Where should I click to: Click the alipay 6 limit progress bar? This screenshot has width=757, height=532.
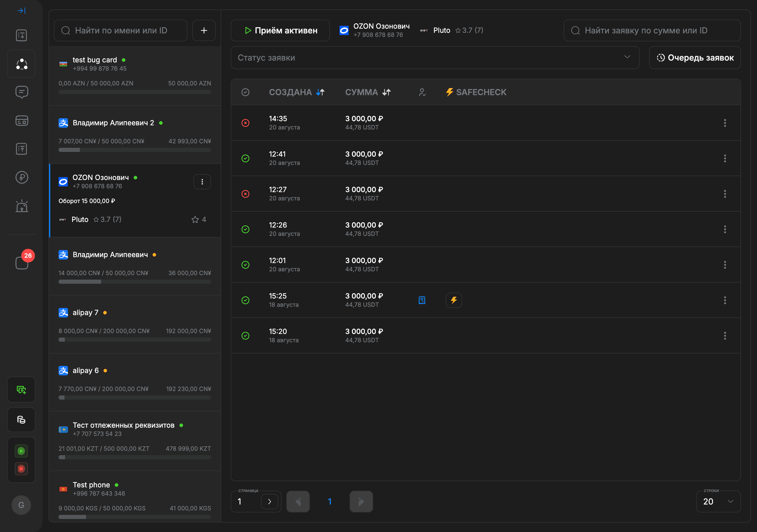[x=135, y=398]
